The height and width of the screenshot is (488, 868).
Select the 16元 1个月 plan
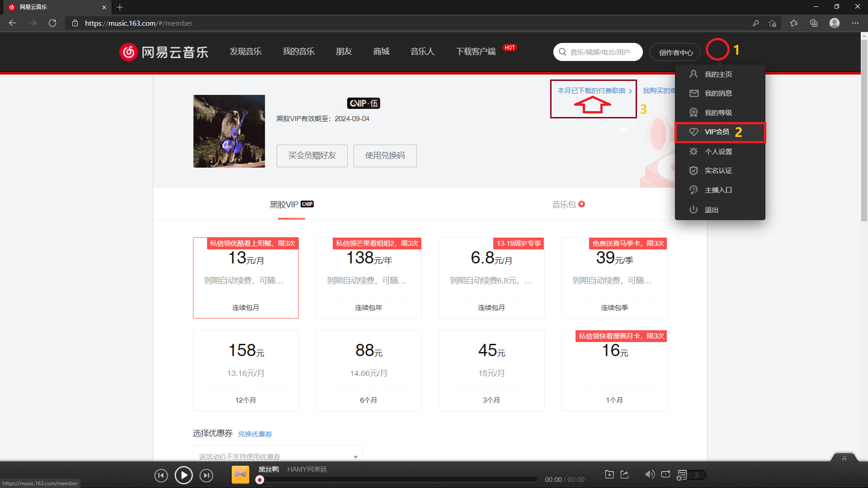pos(614,371)
